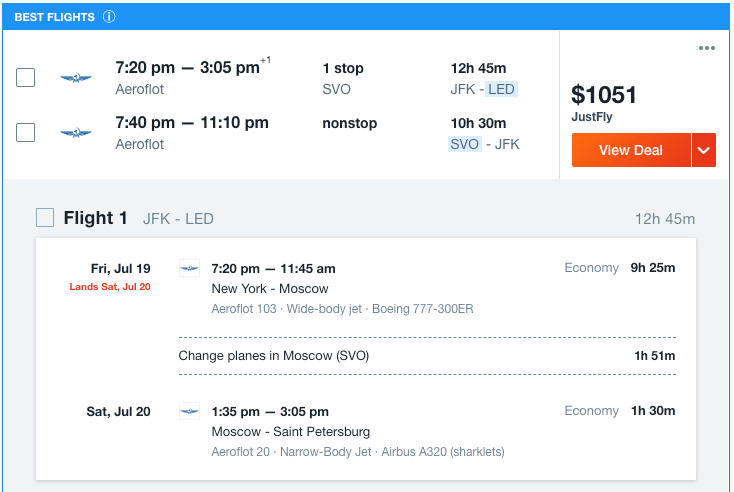Click Aeroflot logo on 7:20 pm outbound flight
This screenshot has height=492, width=734.
75,78
